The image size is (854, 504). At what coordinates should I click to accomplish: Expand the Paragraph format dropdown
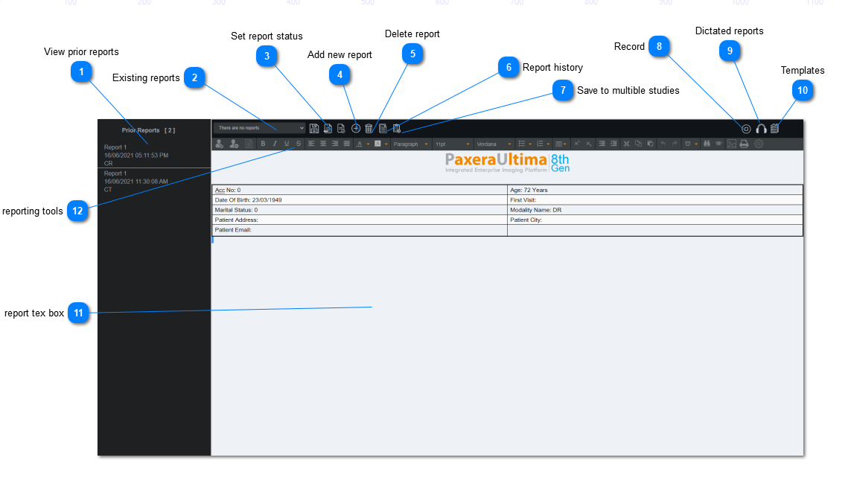click(x=410, y=144)
